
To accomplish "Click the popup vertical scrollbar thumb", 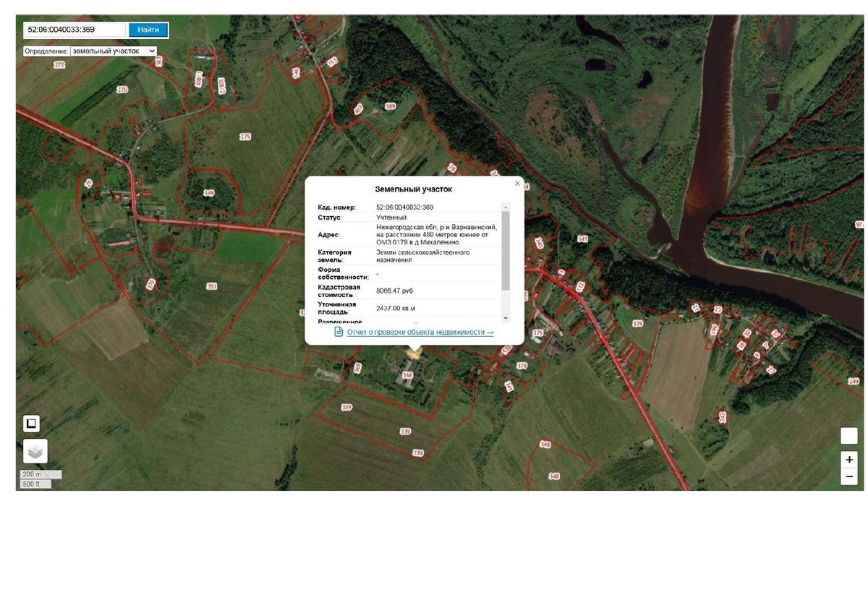I will 506,250.
